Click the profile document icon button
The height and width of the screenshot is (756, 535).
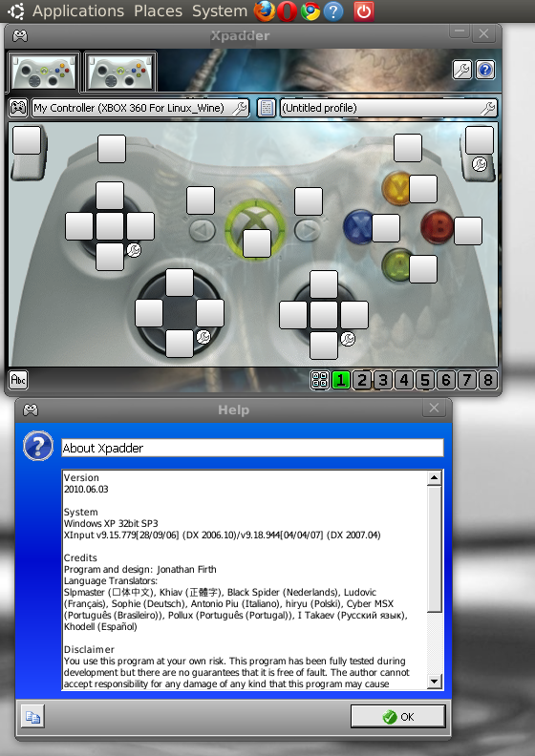267,108
